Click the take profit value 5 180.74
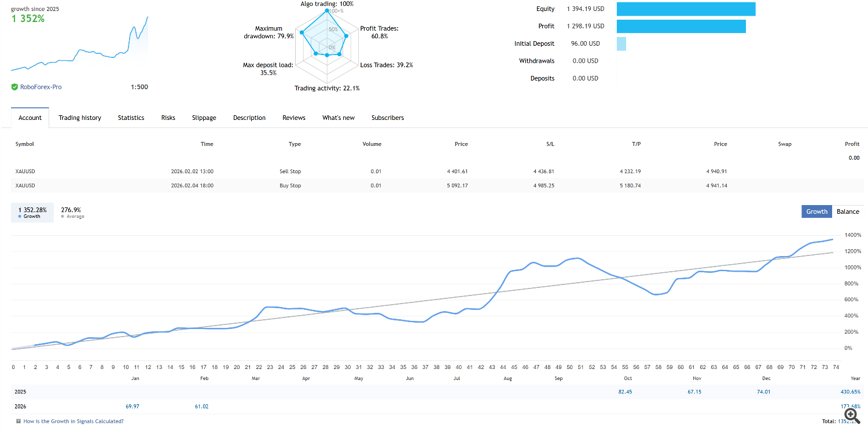This screenshot has height=431, width=868. coord(631,185)
